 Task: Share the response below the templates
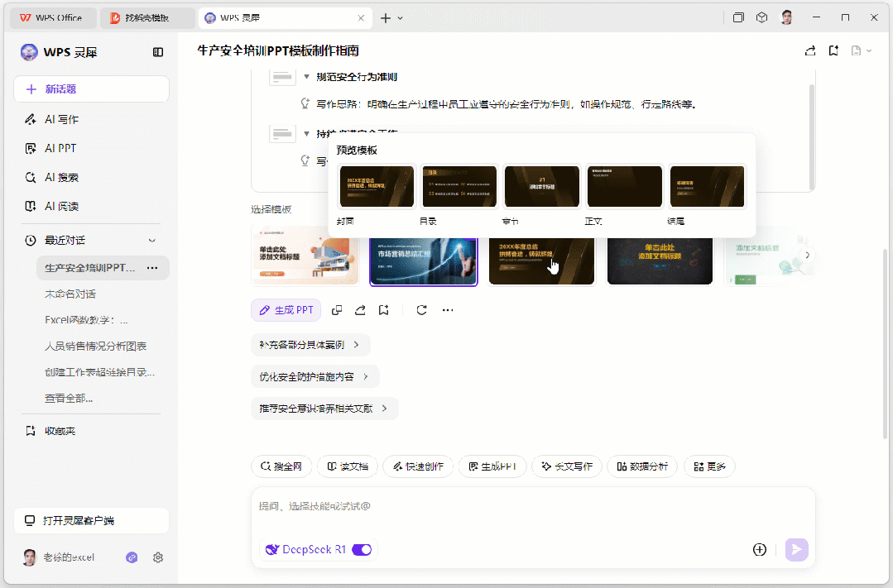pyautogui.click(x=360, y=310)
